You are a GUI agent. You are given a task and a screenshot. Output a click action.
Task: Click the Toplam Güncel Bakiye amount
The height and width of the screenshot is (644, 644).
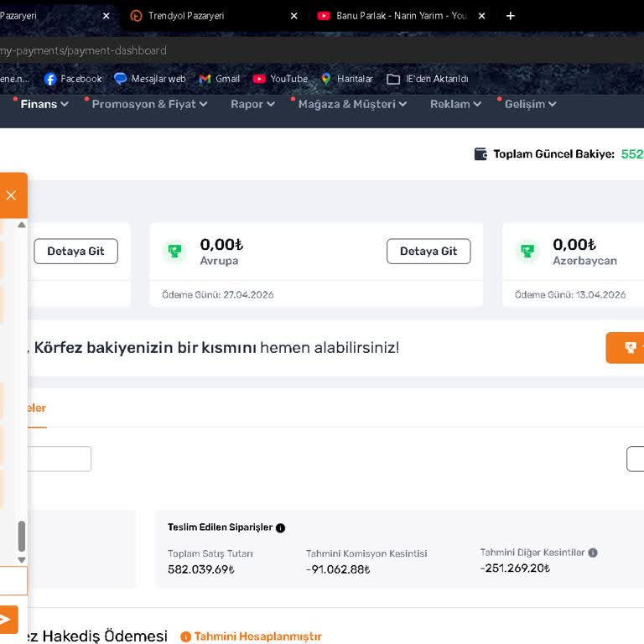(x=632, y=154)
